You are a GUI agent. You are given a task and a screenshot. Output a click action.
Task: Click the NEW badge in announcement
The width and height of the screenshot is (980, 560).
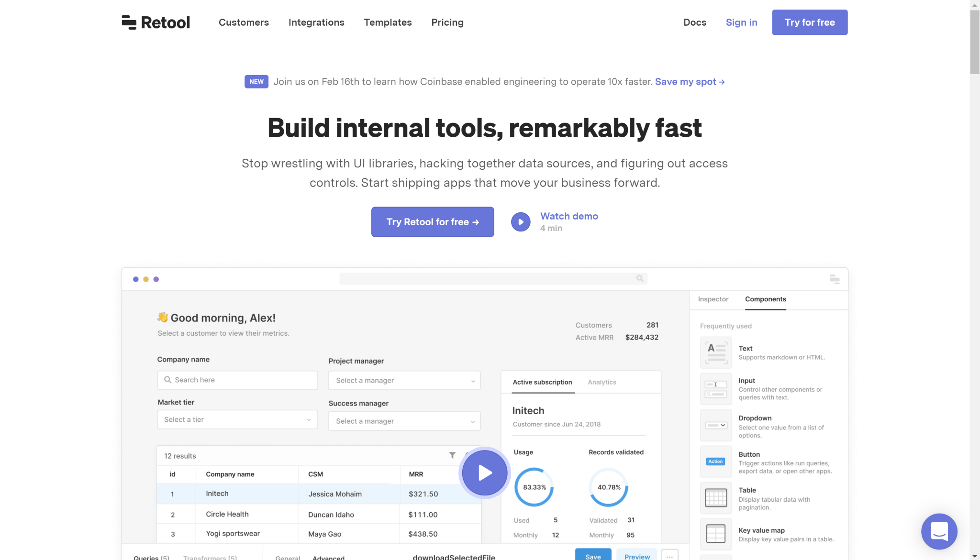256,82
